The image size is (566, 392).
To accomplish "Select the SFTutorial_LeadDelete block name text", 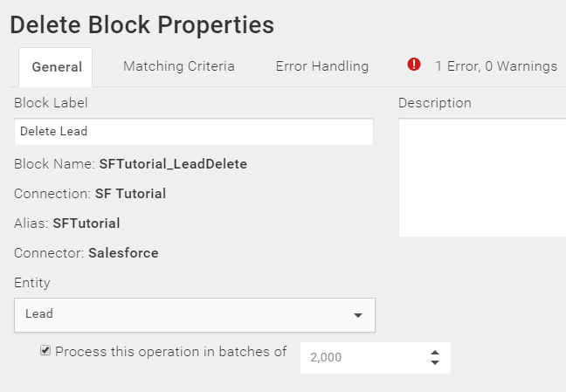I will (173, 164).
